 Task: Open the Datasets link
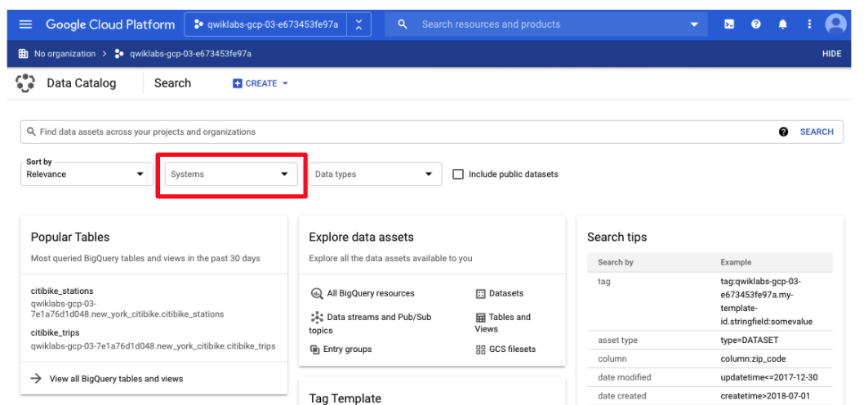[506, 293]
